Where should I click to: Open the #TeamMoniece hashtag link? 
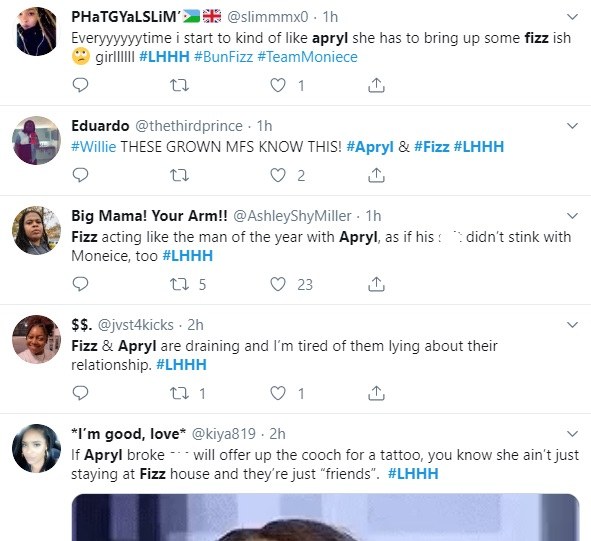(x=308, y=57)
